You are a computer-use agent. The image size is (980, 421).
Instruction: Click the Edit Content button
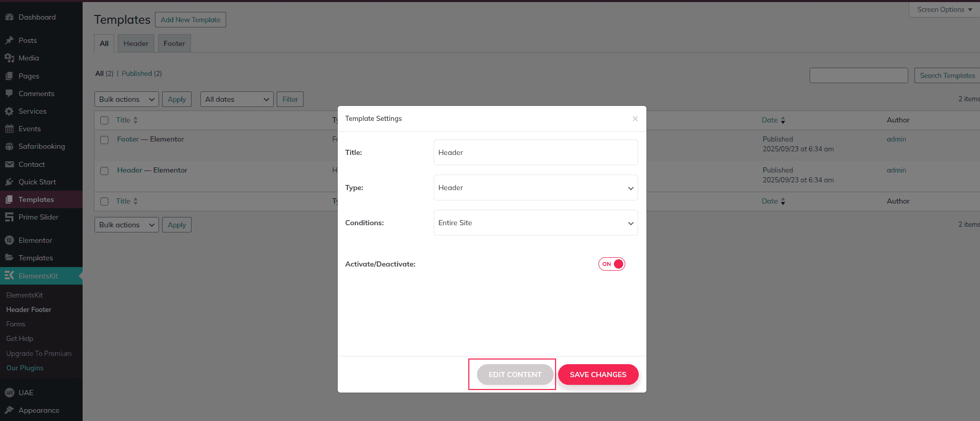(515, 375)
